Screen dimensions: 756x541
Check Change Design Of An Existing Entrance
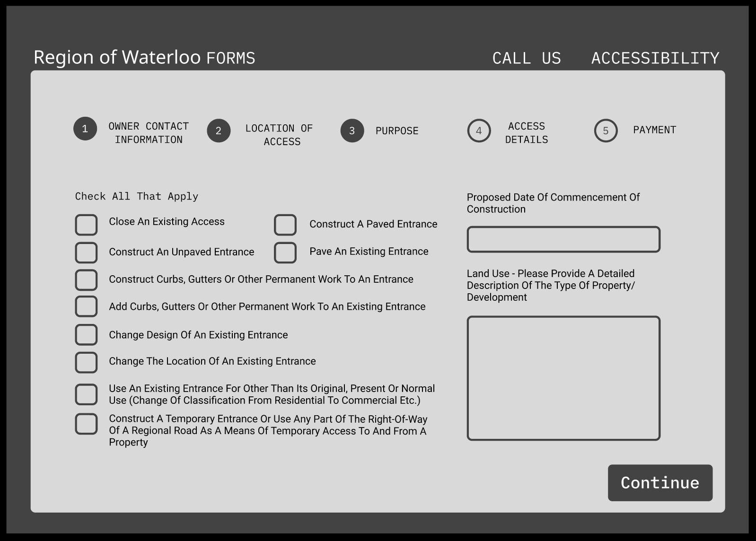pyautogui.click(x=86, y=335)
